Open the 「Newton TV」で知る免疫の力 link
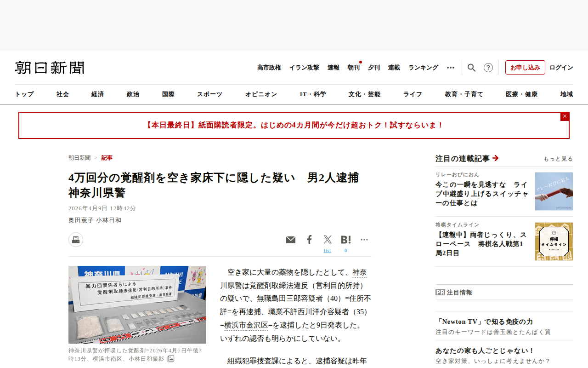 pos(484,322)
